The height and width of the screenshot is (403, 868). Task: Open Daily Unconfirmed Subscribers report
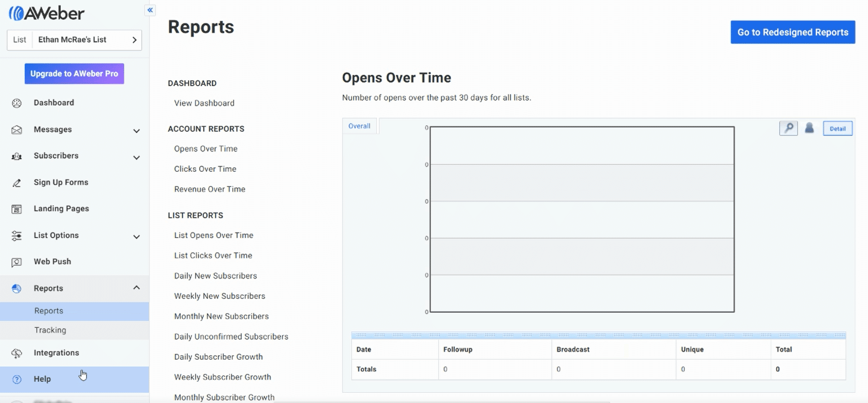click(231, 337)
